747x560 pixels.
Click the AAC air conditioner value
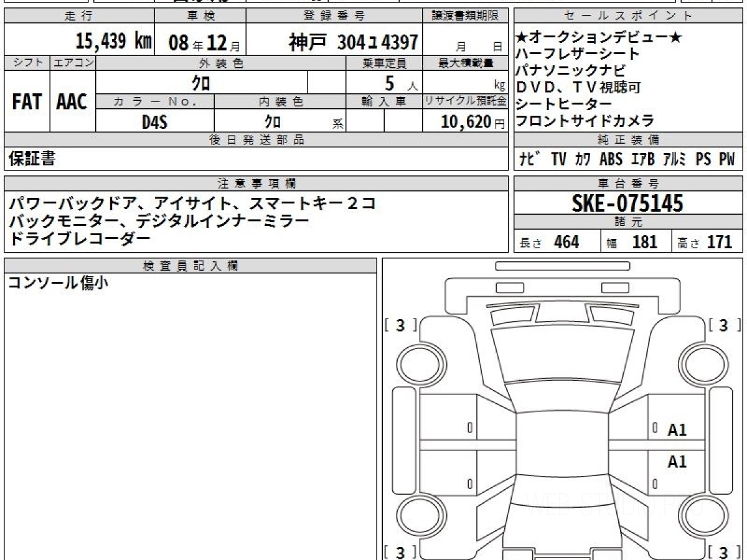[x=72, y=102]
